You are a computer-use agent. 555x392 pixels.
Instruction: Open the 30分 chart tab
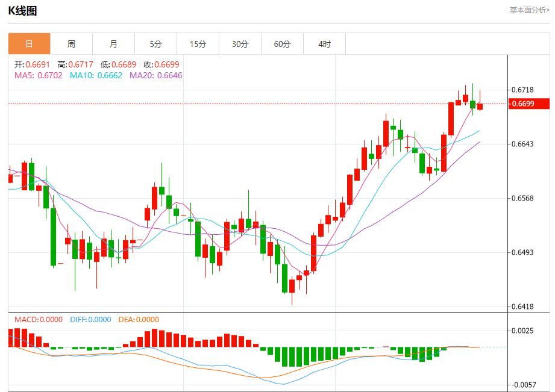[x=240, y=44]
